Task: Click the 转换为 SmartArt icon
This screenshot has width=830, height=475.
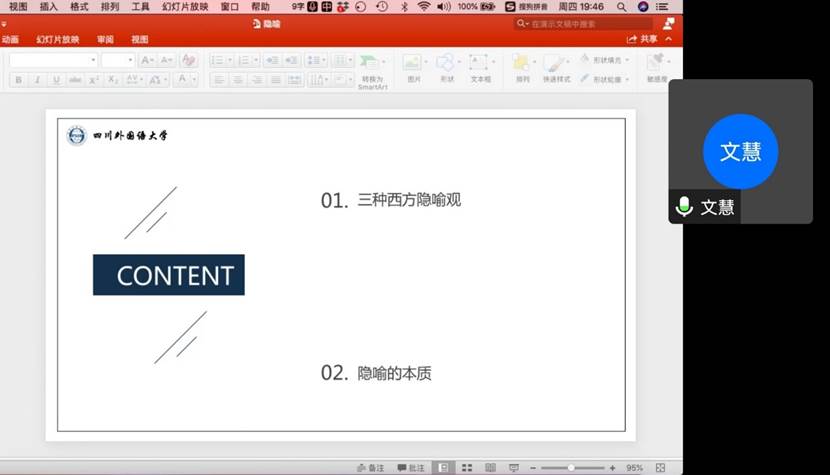Action: pyautogui.click(x=371, y=65)
